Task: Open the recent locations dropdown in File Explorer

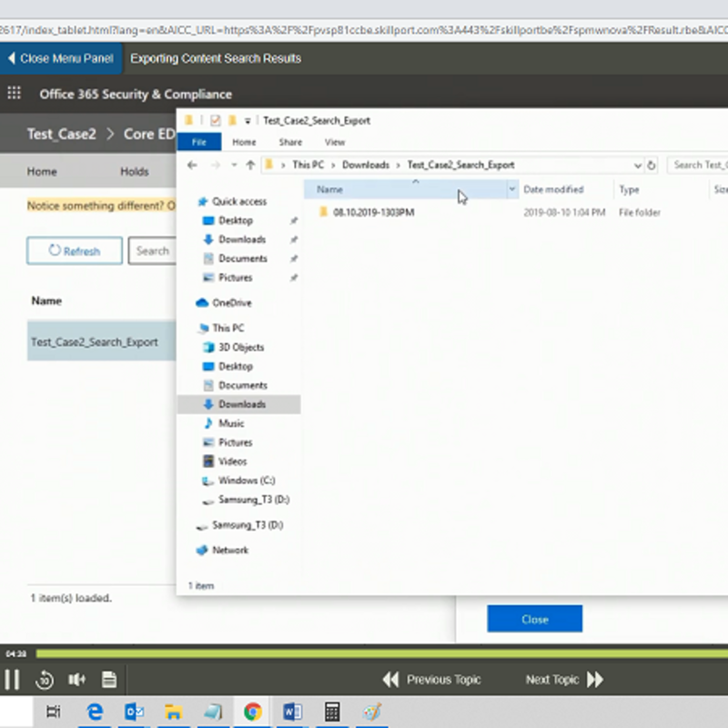Action: pyautogui.click(x=234, y=165)
